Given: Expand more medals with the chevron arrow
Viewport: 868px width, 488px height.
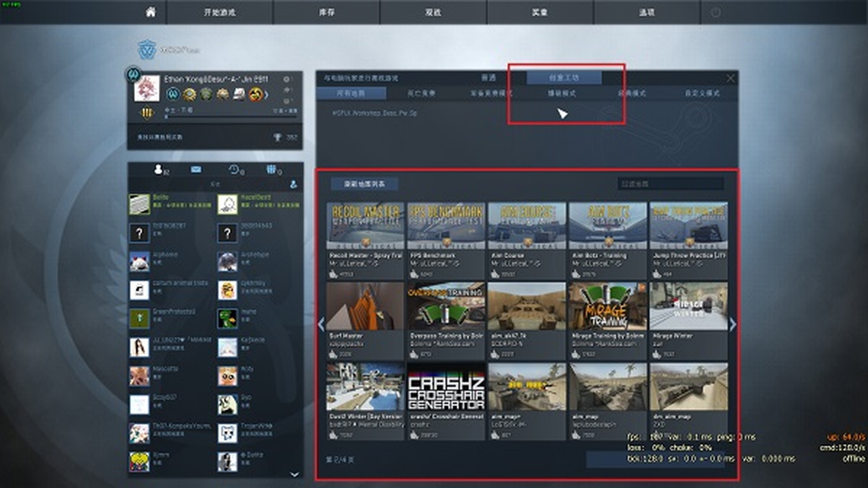Looking at the screenshot, I should tap(266, 94).
